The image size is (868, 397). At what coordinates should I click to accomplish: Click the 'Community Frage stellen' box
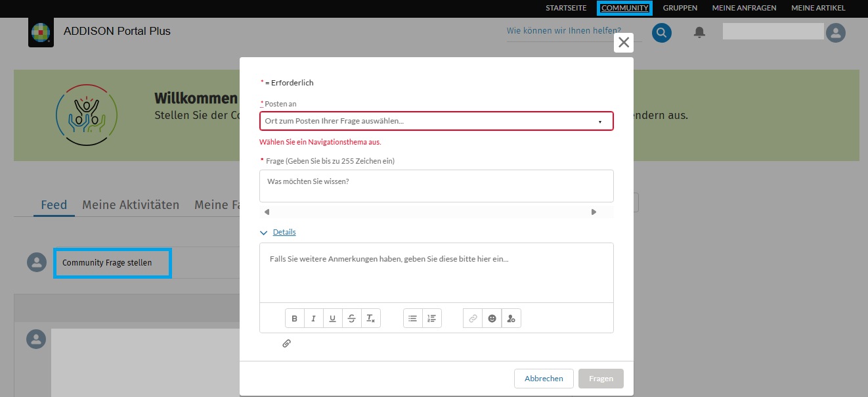(x=112, y=263)
